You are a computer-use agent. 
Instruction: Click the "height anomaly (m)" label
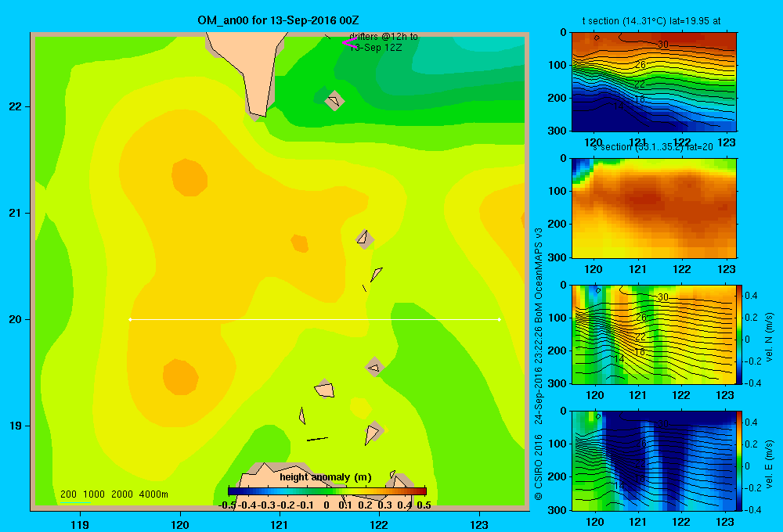[x=326, y=477]
